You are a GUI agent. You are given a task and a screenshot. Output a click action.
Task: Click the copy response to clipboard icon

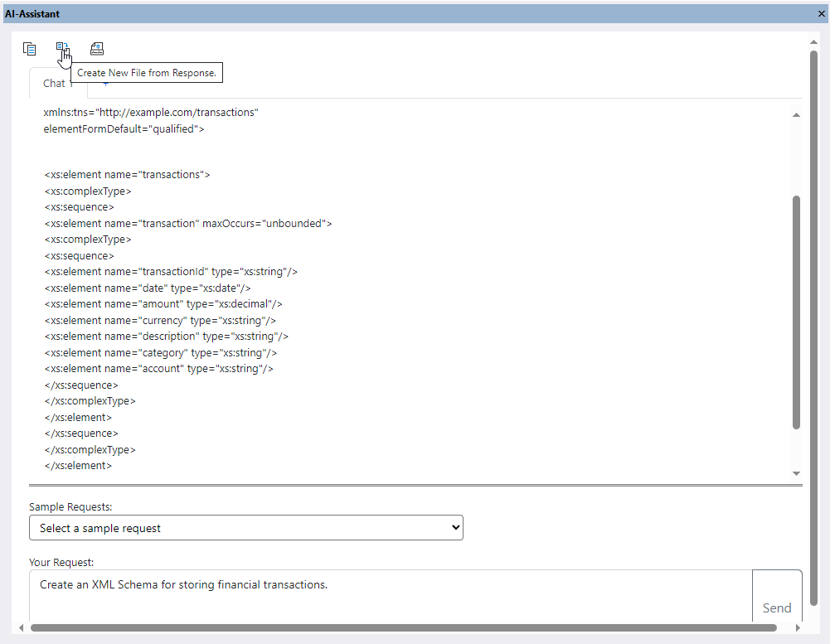[x=29, y=48]
